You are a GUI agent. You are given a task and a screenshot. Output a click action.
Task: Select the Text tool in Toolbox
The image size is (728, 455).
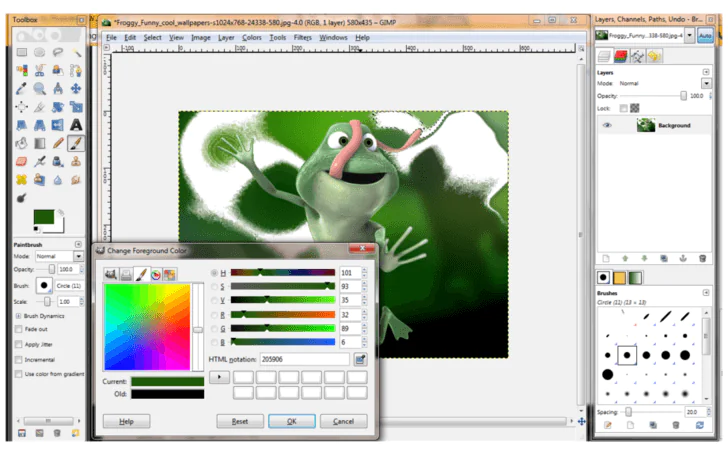(77, 124)
